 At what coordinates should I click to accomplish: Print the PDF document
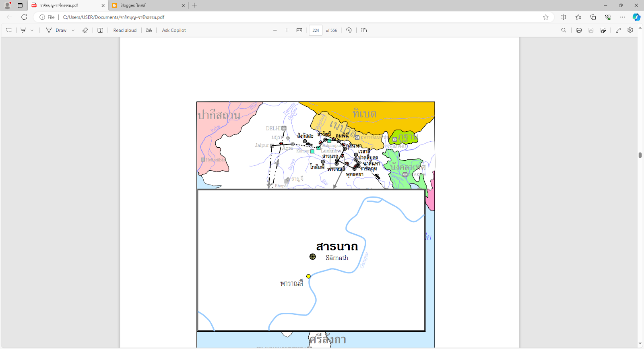click(x=579, y=30)
